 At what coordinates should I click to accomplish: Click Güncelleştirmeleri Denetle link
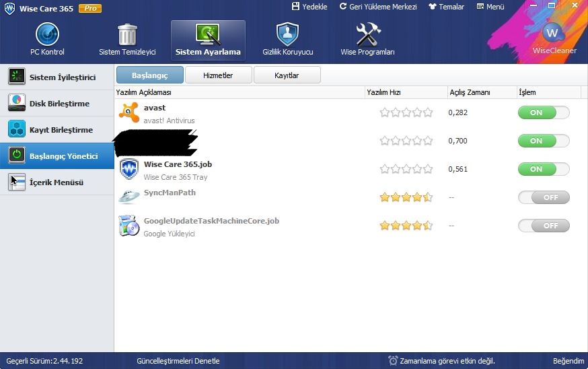178,361
